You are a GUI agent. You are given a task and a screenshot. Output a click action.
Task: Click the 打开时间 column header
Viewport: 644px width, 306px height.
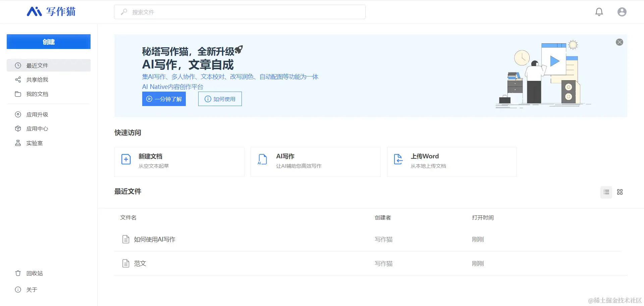483,217
